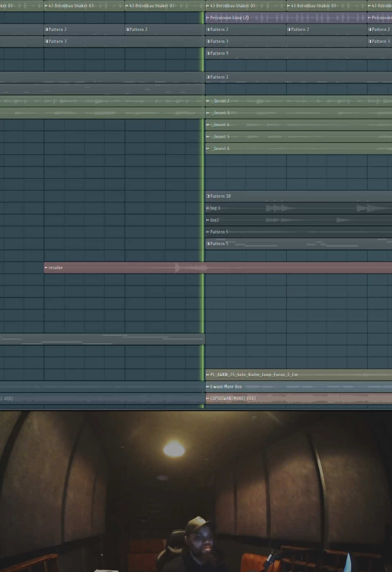Click the audio icon on the resolve clip
The image size is (392, 572).
pyautogui.click(x=46, y=268)
